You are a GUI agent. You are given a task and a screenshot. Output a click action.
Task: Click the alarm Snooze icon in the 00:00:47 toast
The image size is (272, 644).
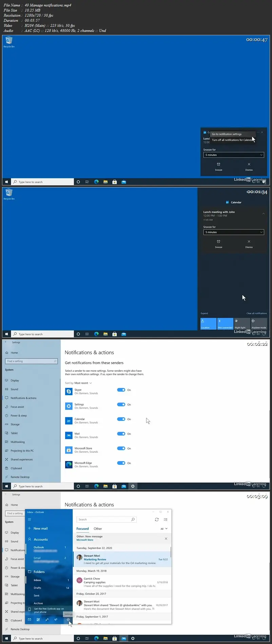[x=218, y=164]
